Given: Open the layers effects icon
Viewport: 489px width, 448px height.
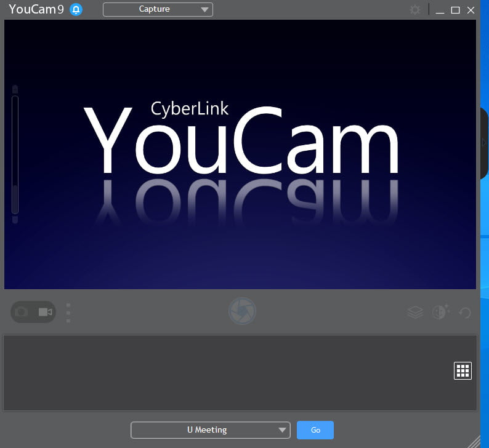Looking at the screenshot, I should coord(415,312).
